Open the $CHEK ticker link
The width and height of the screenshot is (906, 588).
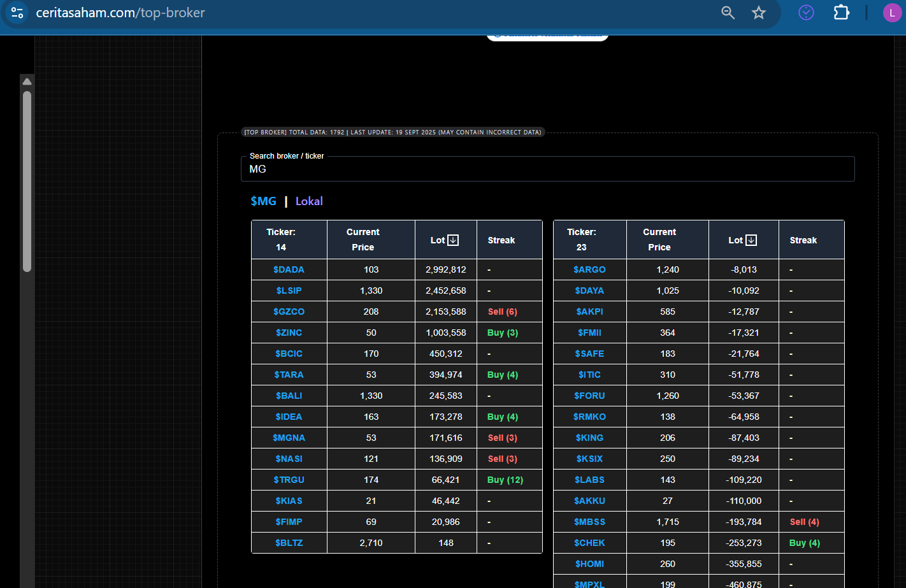click(589, 543)
